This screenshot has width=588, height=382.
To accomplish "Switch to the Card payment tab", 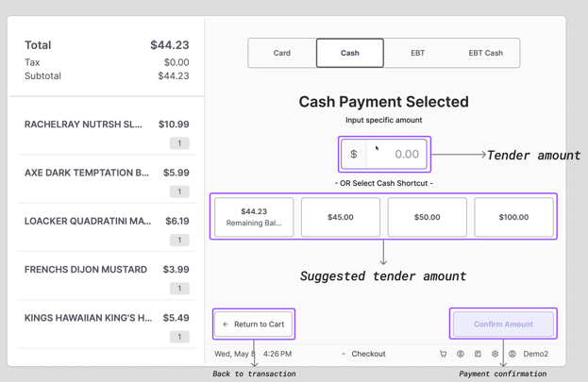I will tap(282, 53).
